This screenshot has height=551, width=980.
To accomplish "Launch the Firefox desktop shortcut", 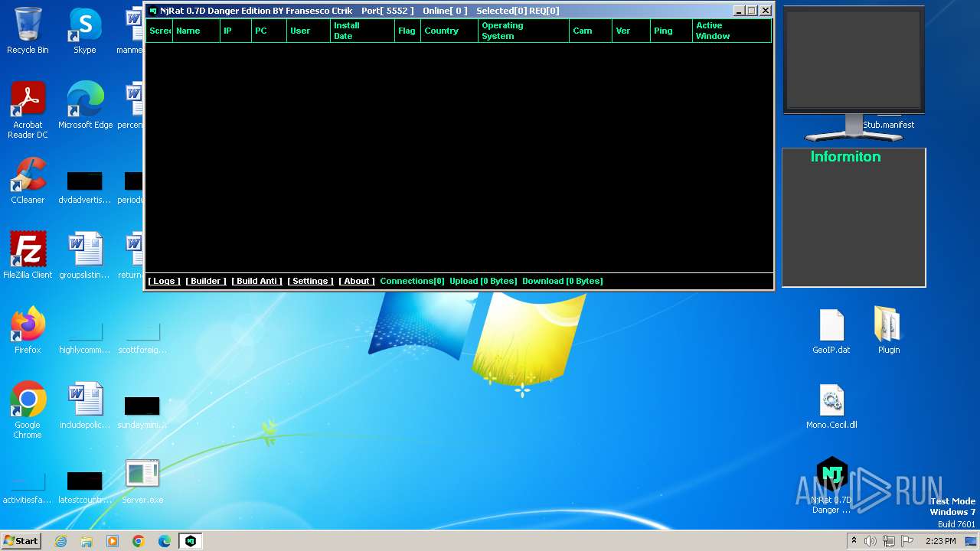I will click(x=28, y=331).
